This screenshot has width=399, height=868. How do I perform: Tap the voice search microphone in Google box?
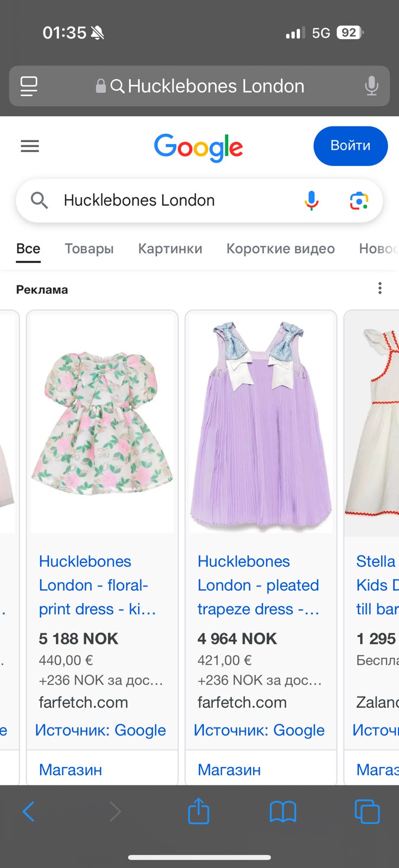click(x=311, y=201)
